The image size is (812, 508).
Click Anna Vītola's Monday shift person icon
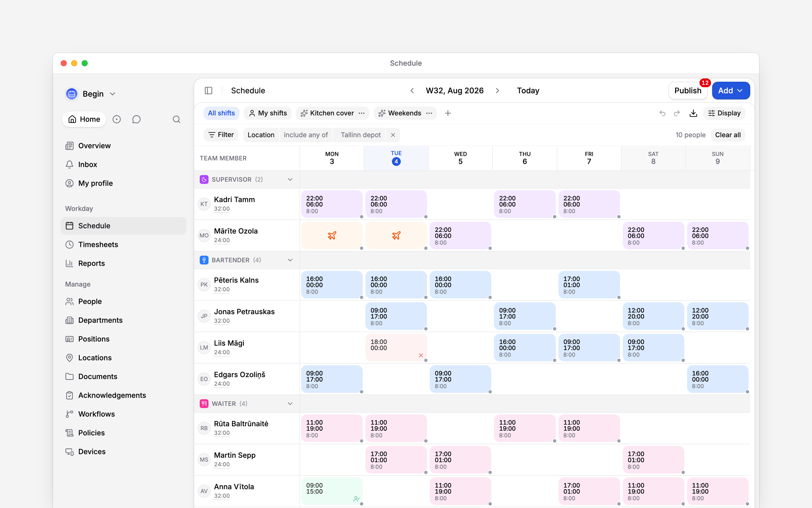click(356, 499)
